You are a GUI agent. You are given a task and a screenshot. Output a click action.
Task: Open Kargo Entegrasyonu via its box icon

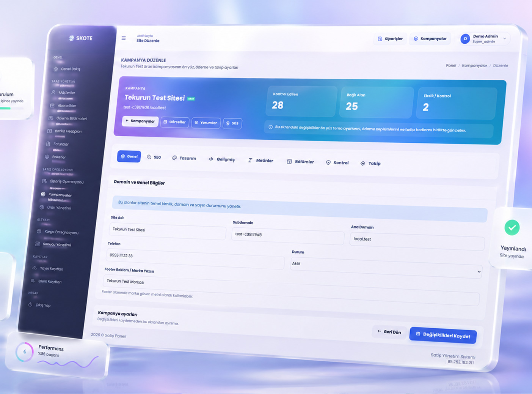[x=39, y=231]
